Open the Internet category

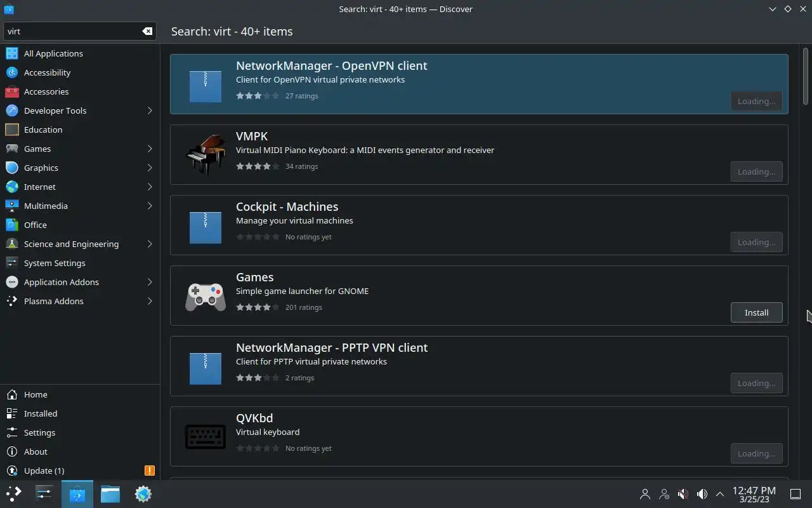[80, 187]
